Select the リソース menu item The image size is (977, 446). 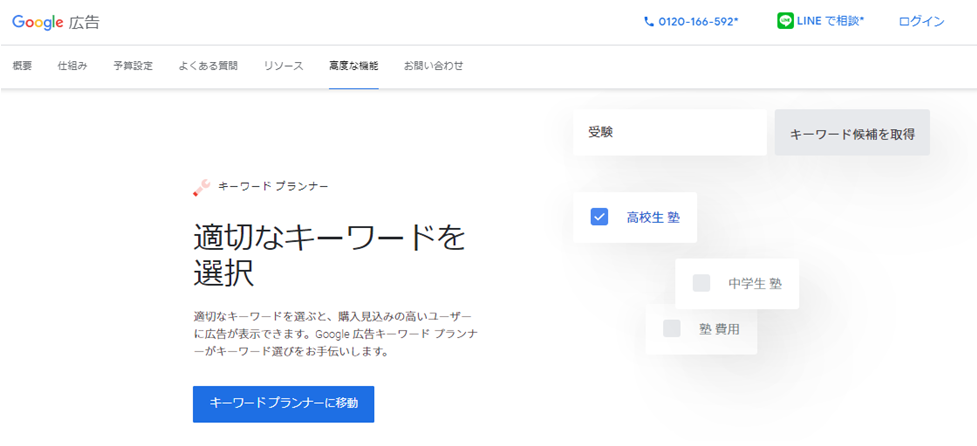pos(283,65)
